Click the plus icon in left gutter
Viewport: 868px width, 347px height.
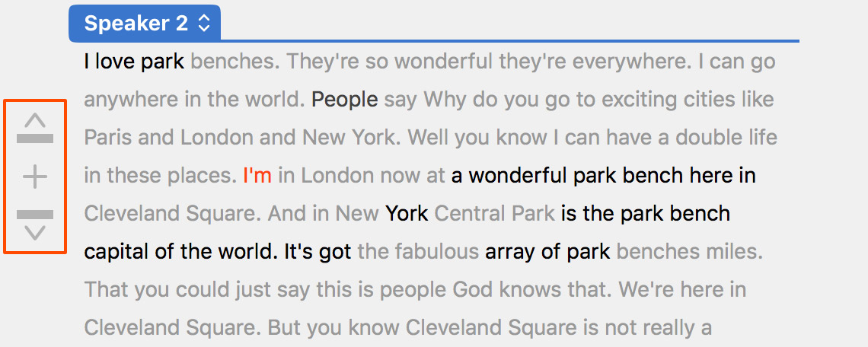click(35, 178)
